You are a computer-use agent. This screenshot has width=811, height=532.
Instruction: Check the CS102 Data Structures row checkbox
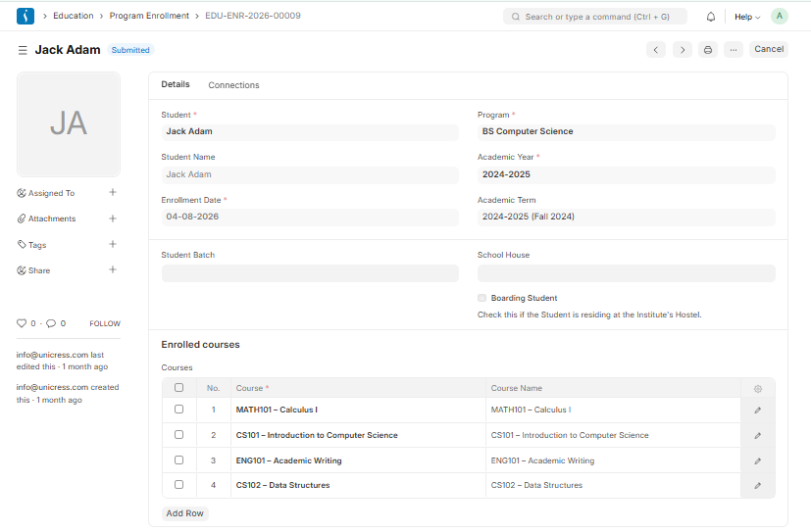coord(178,484)
